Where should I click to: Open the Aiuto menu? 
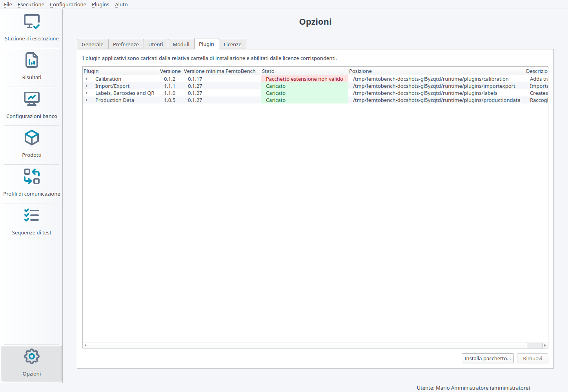point(121,4)
